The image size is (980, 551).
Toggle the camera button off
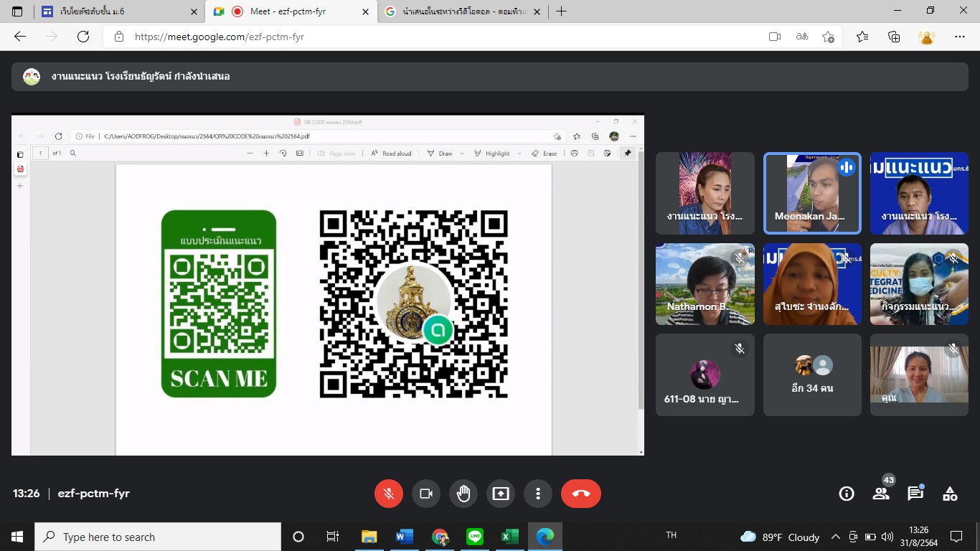(426, 494)
